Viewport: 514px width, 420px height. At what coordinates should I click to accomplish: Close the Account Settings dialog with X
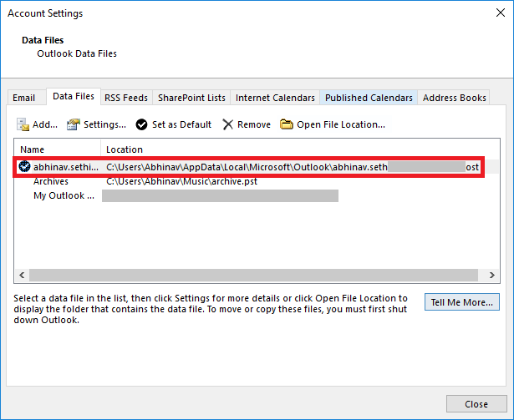click(501, 13)
